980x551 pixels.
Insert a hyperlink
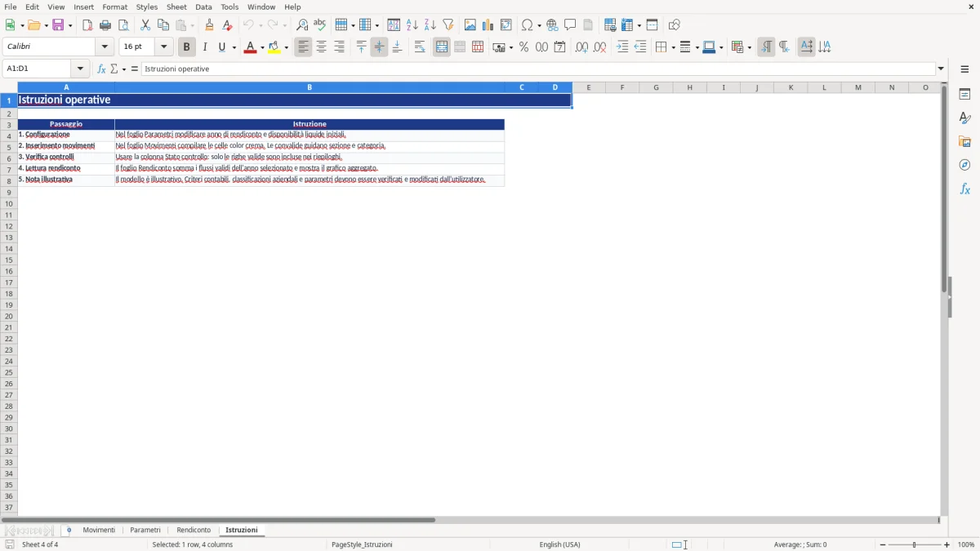552,25
